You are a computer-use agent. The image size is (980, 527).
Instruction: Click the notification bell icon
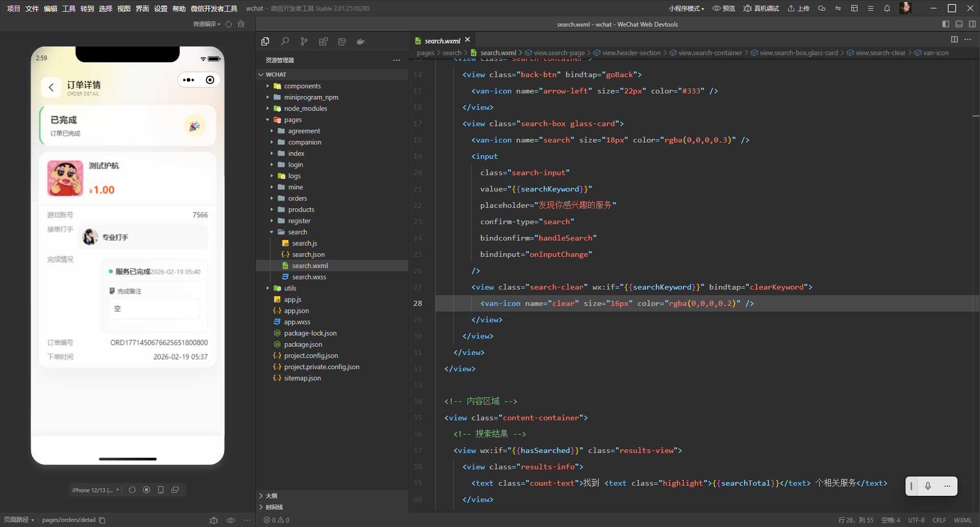tap(887, 8)
